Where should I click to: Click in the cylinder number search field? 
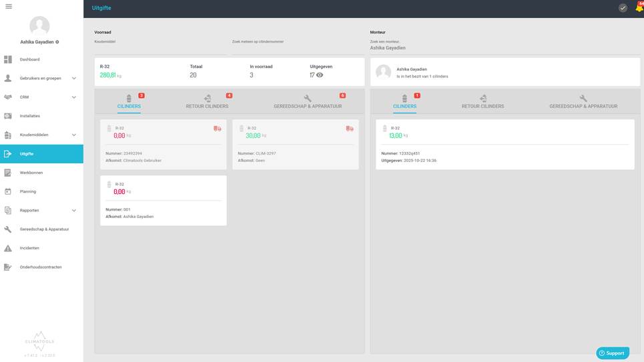click(x=298, y=47)
